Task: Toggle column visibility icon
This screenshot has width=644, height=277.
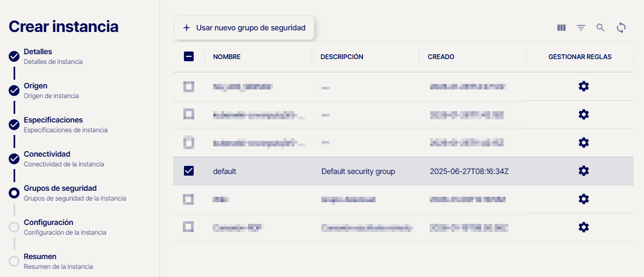Action: 562,28
